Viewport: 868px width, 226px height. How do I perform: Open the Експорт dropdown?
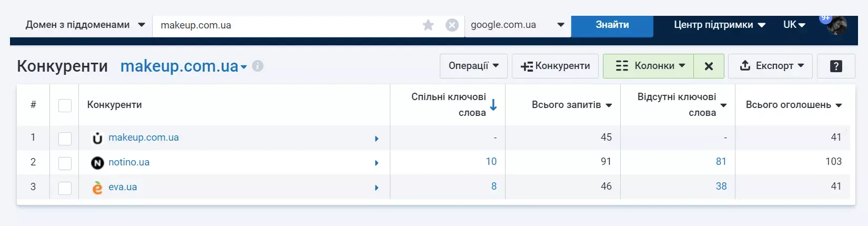click(771, 66)
